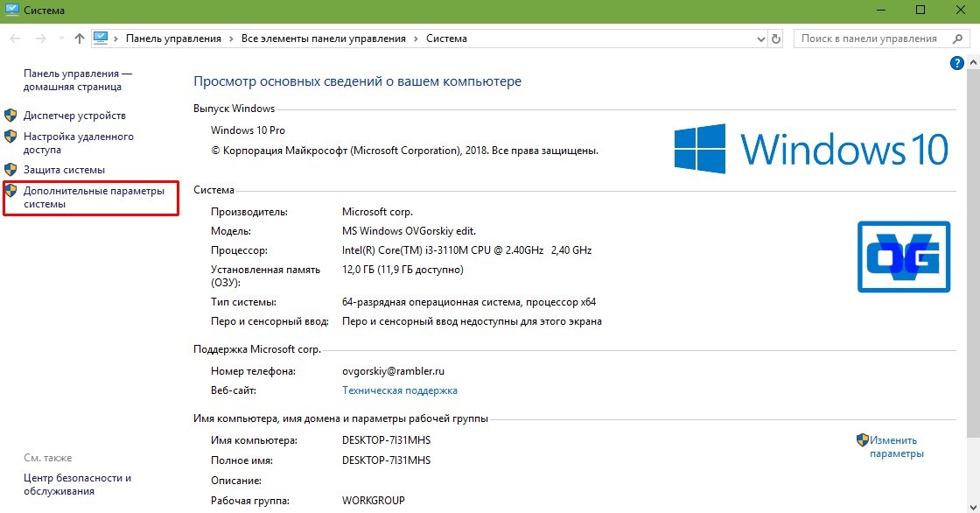The image size is (980, 513).
Task: Click the Windows 10 Pro edition text
Action: (248, 130)
